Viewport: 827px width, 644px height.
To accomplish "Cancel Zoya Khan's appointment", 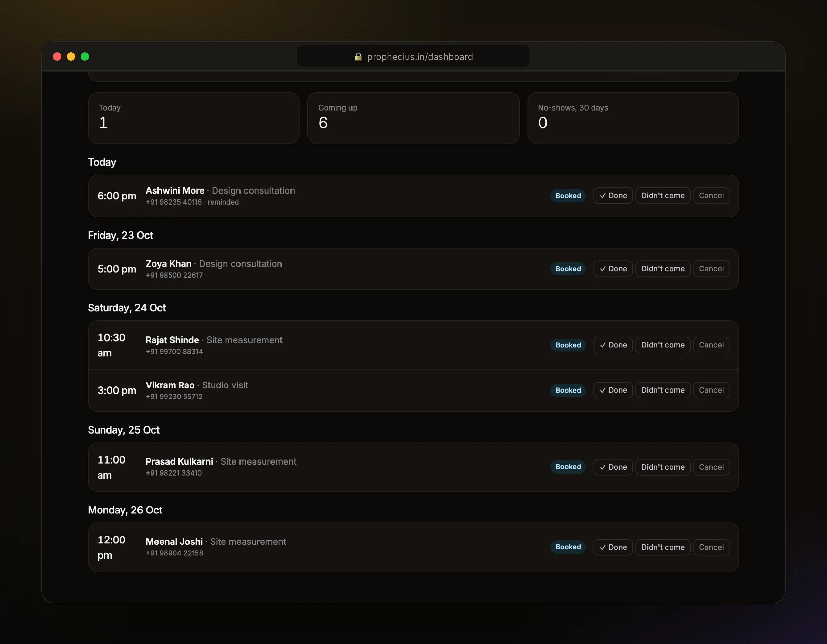I will pos(711,269).
